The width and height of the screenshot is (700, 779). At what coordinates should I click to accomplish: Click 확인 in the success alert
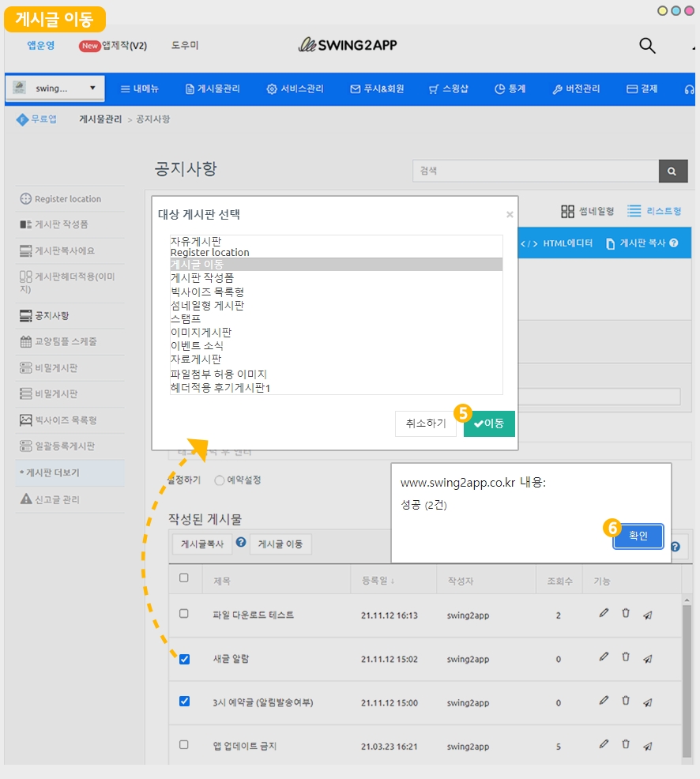coord(638,536)
